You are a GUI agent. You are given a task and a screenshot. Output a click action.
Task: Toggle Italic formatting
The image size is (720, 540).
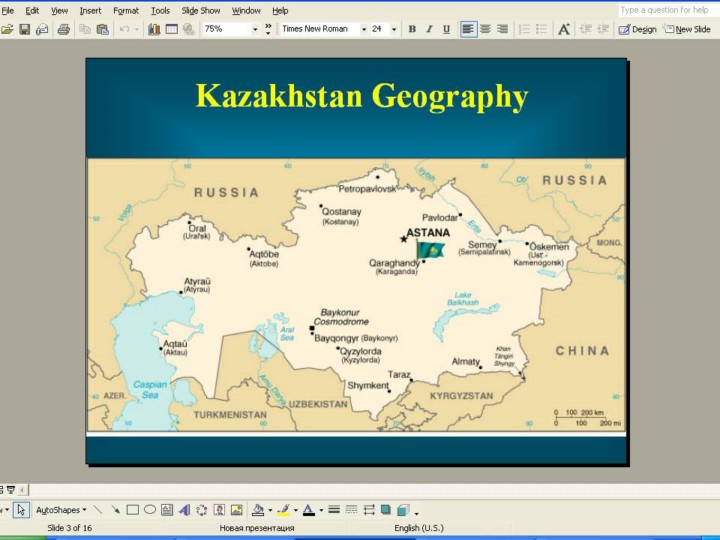428,30
